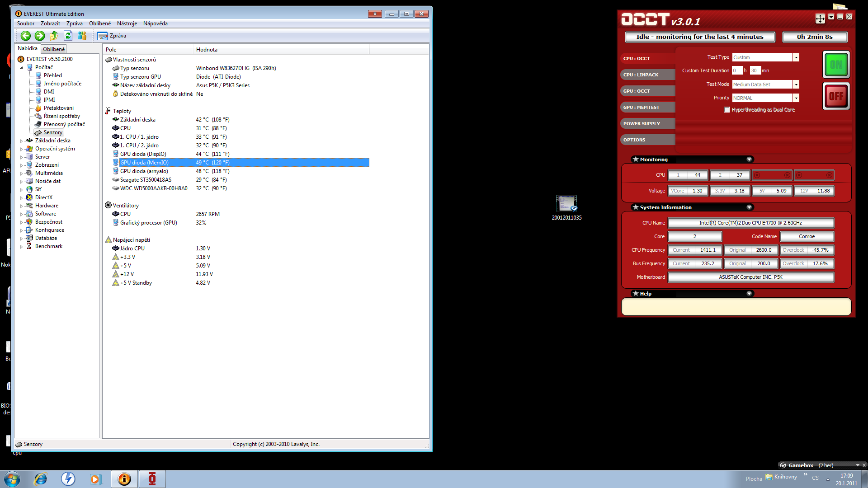
Task: Click the refresh page toolbar icon
Action: [68, 36]
